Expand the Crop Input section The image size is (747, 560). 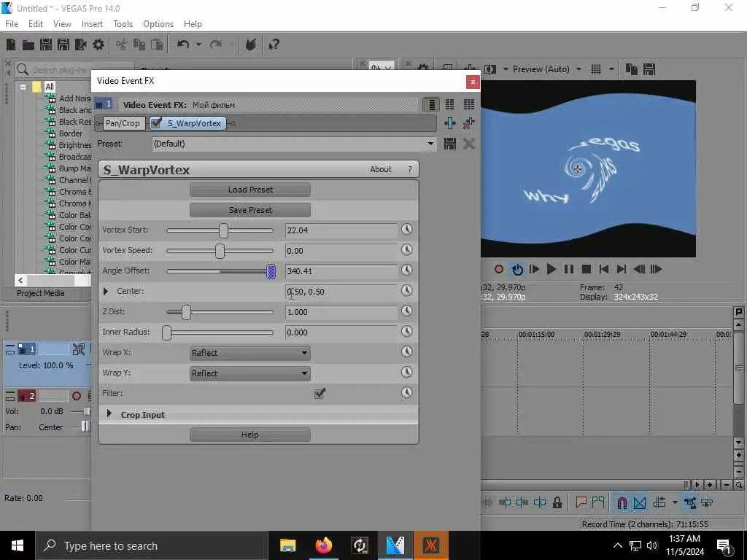(109, 414)
